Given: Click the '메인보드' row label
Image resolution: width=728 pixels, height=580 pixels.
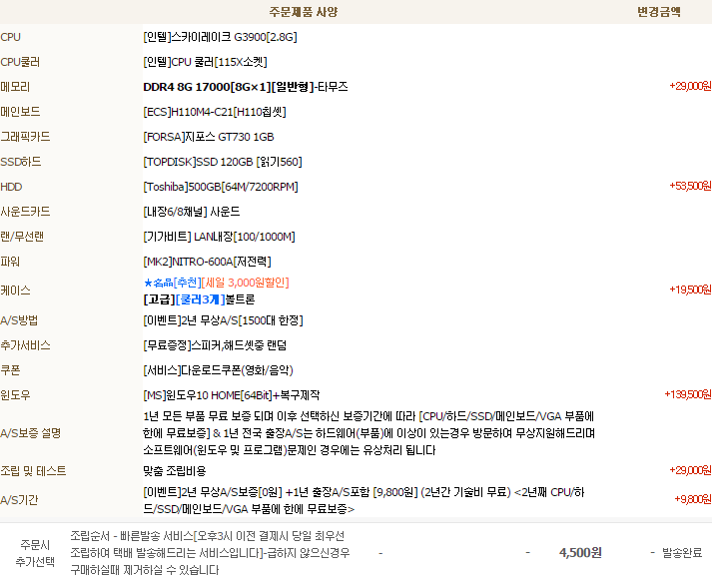Looking at the screenshot, I should coord(20,112).
